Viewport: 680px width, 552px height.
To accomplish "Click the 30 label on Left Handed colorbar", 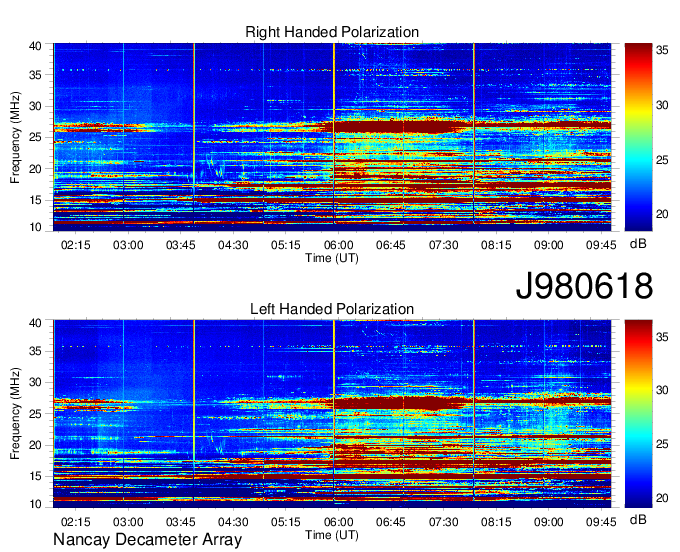I will [x=662, y=390].
